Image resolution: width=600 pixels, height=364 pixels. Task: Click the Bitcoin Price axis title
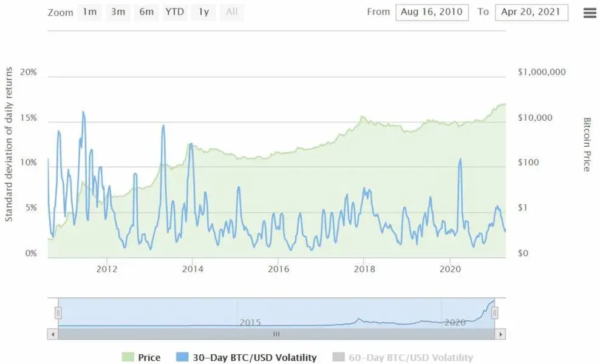click(x=587, y=144)
